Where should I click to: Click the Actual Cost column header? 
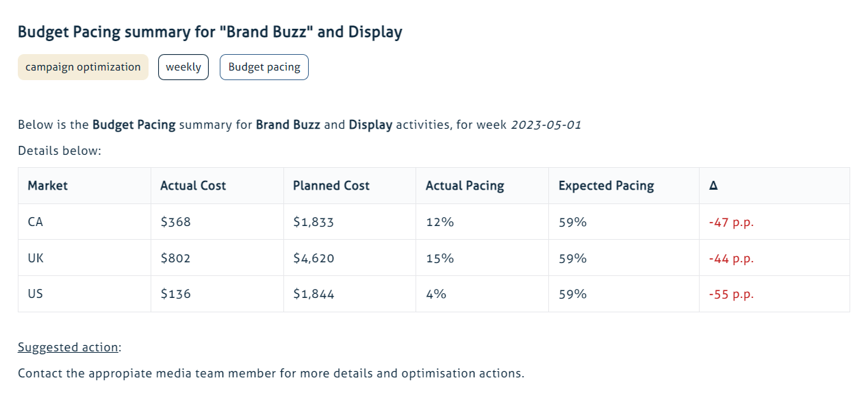click(x=193, y=186)
